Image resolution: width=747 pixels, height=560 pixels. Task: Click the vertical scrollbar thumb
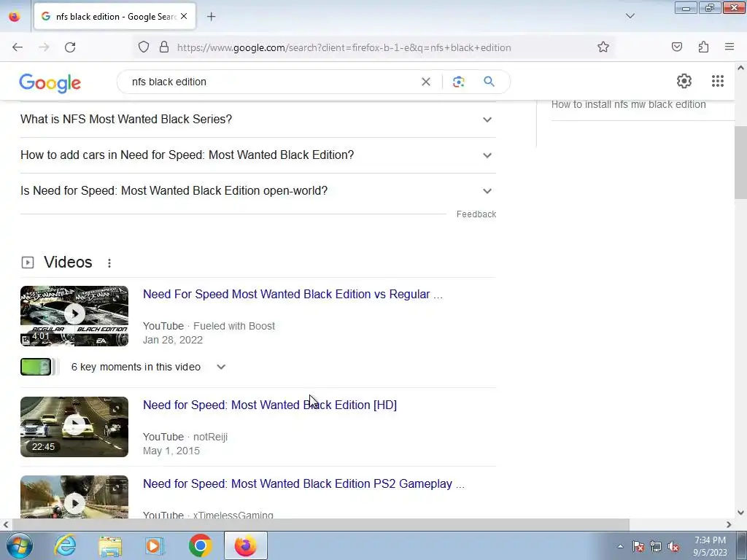click(740, 163)
